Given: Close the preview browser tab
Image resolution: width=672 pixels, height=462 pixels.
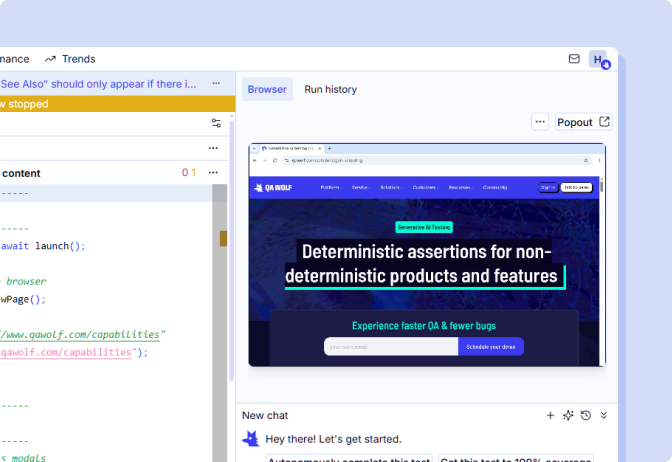Looking at the screenshot, I should coord(319,148).
